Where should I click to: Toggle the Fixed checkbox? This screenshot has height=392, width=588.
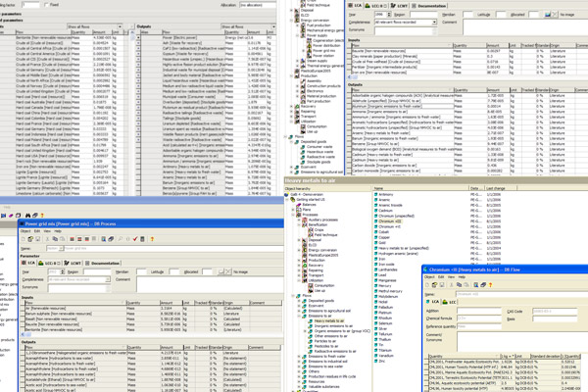coord(46,5)
